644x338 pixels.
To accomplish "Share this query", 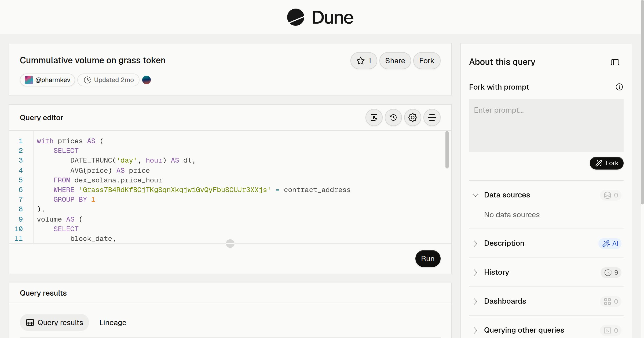I will pos(395,61).
